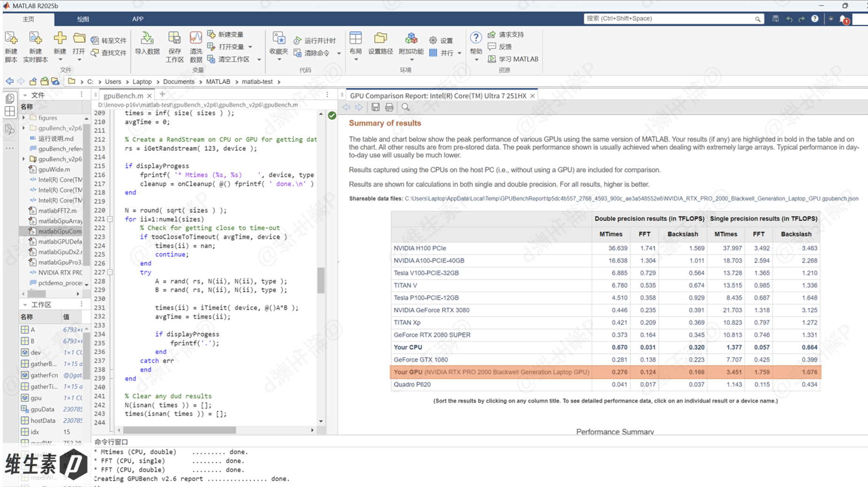Collapse the 工作区 panel header arrow
This screenshot has width=868, height=487.
25,305
